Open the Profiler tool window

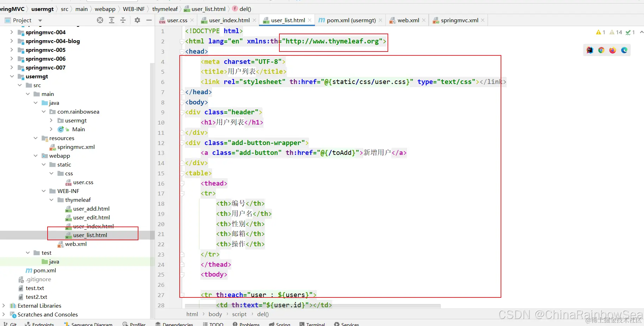(134, 324)
